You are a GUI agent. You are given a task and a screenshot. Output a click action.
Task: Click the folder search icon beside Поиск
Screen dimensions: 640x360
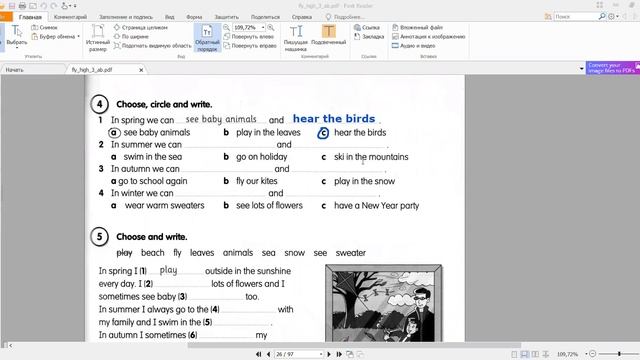(x=548, y=17)
